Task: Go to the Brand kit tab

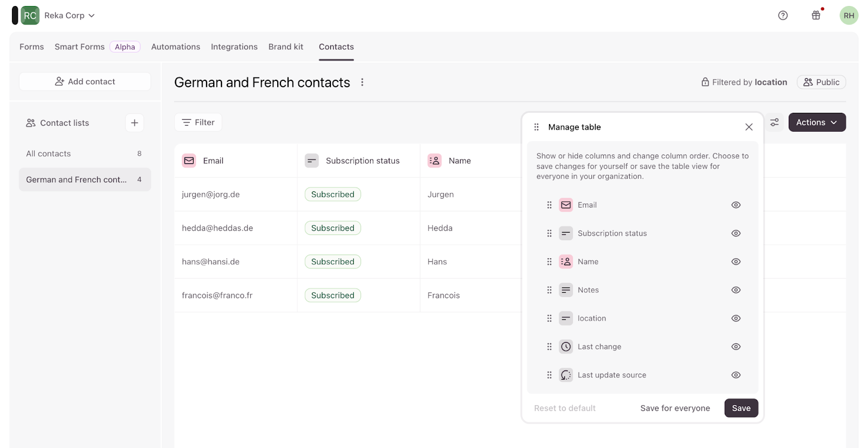Action: [x=285, y=47]
